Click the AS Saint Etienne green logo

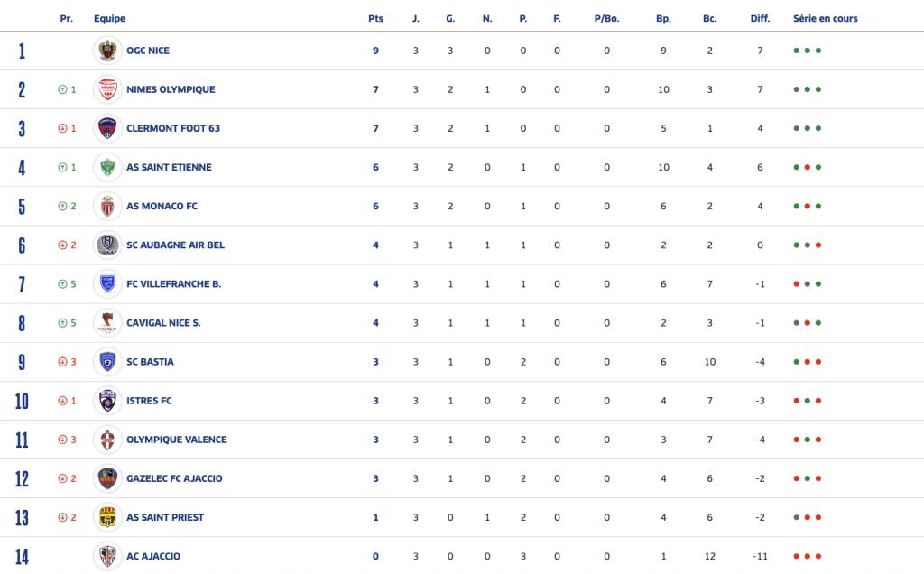(107, 167)
